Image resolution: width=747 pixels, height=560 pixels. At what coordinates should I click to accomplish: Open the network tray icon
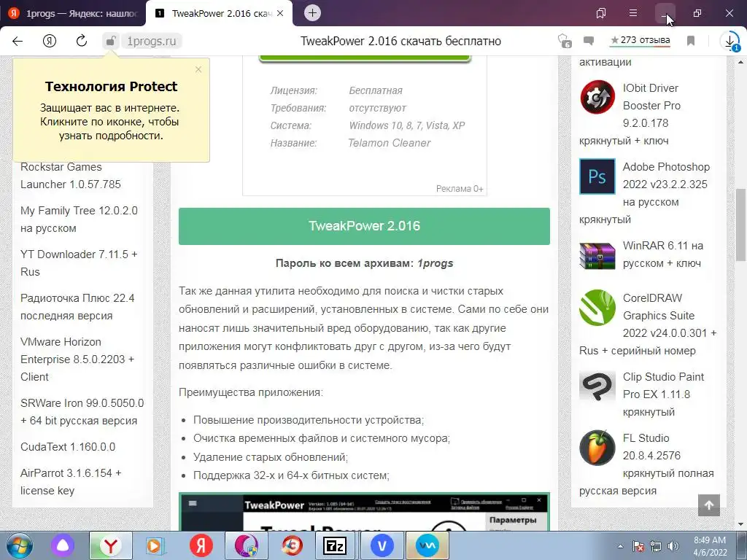point(656,547)
